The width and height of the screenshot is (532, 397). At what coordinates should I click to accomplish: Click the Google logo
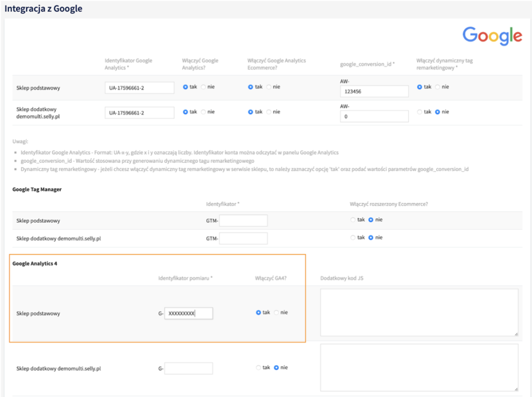[492, 36]
